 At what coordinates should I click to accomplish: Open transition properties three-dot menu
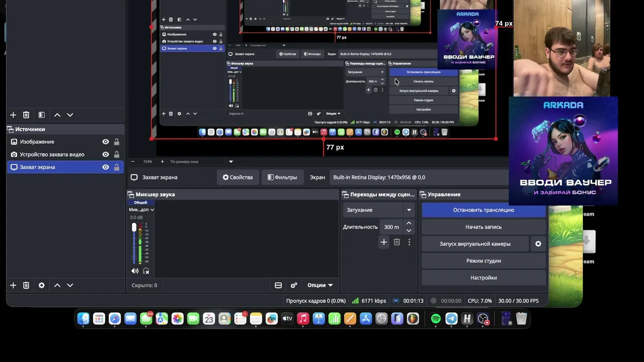point(409,242)
